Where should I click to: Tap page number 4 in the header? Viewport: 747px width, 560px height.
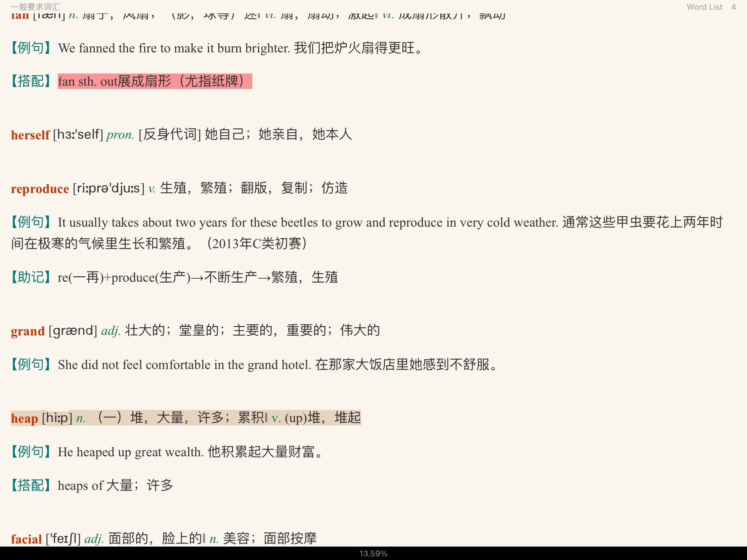click(x=733, y=7)
